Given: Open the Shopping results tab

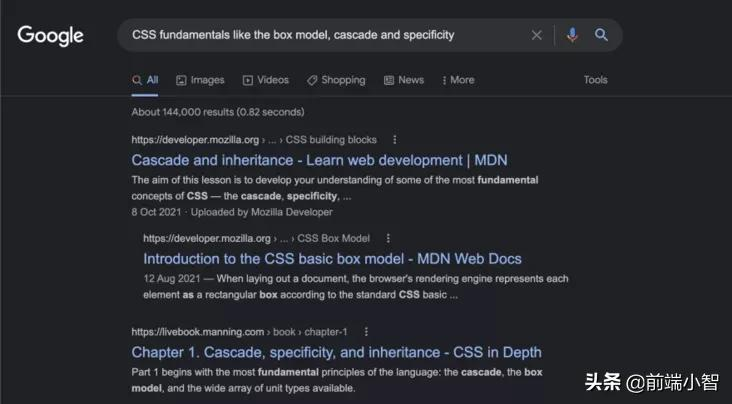Looking at the screenshot, I should 336,80.
